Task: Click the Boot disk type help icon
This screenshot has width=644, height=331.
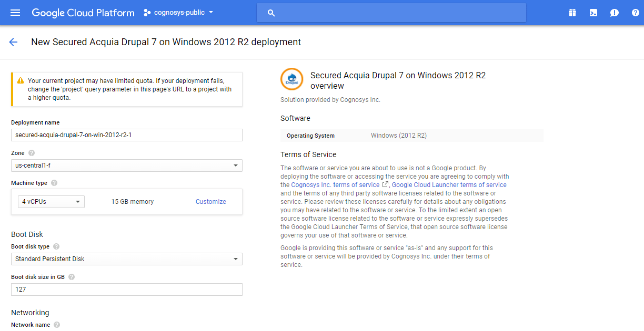Action: pyautogui.click(x=56, y=246)
